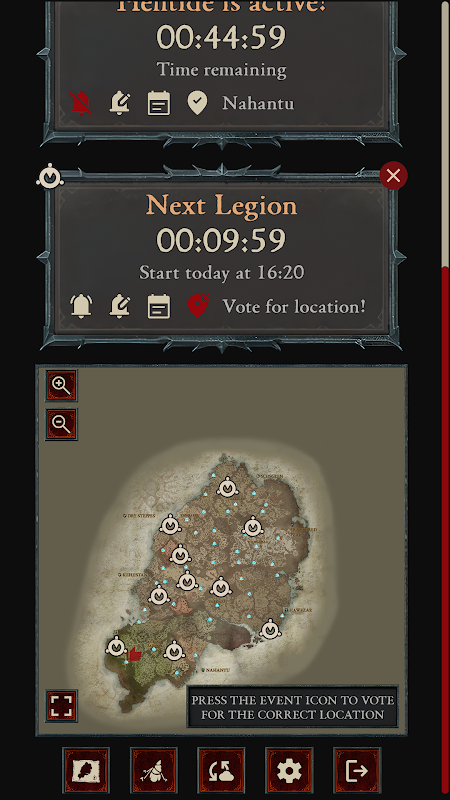
Task: Open Helltide custom alarm bell-edit icon
Action: point(119,103)
